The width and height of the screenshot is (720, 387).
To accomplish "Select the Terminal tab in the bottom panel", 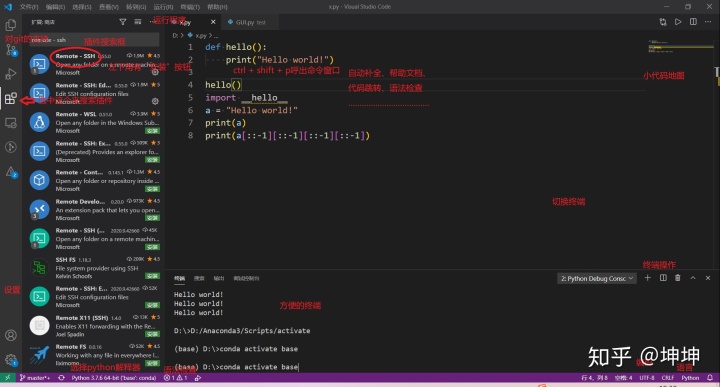I will 180,278.
